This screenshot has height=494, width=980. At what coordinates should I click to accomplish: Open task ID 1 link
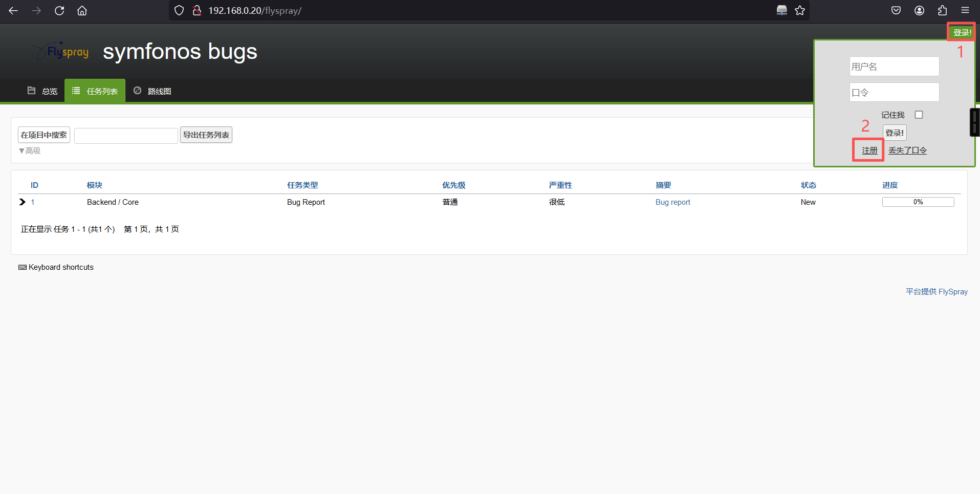[33, 202]
